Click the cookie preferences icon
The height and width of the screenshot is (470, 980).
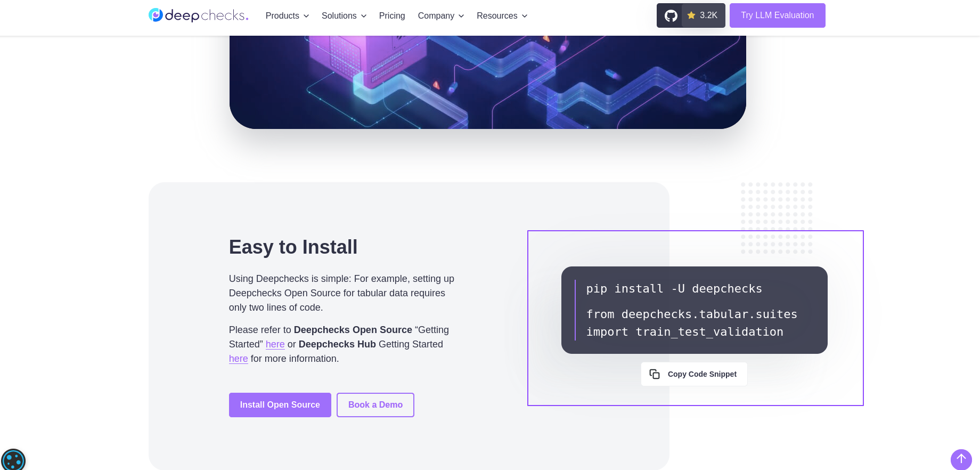pos(13,460)
